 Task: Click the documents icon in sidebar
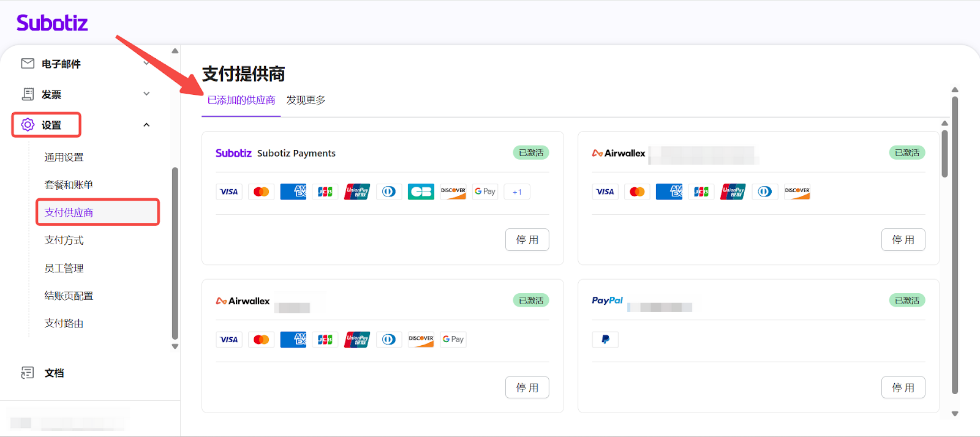coord(28,373)
